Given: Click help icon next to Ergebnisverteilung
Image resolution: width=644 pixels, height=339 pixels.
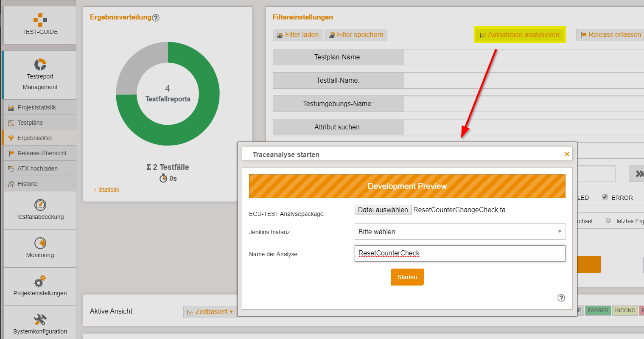Looking at the screenshot, I should pyautogui.click(x=156, y=18).
